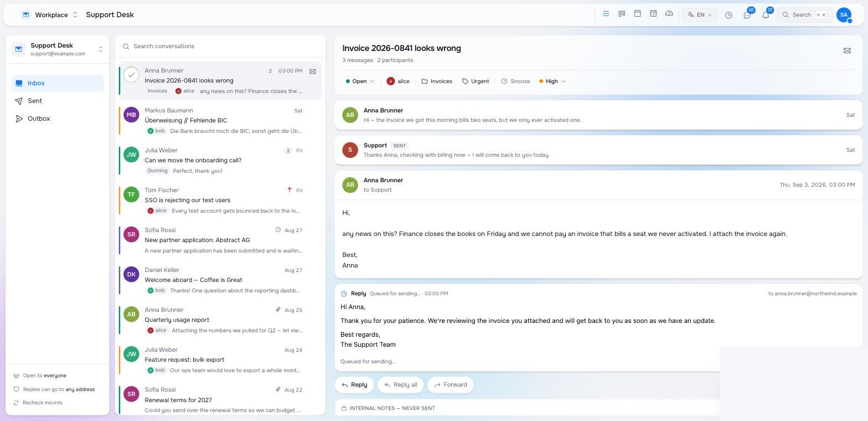The width and height of the screenshot is (868, 421).
Task: Click the 'Open to everyone' setting
Action: point(40,376)
